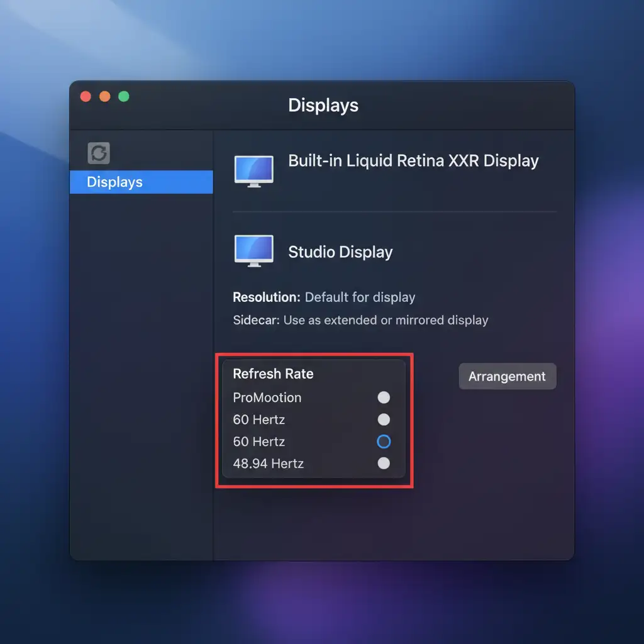Image resolution: width=644 pixels, height=644 pixels.
Task: Select the ProMootion radio button
Action: [383, 397]
